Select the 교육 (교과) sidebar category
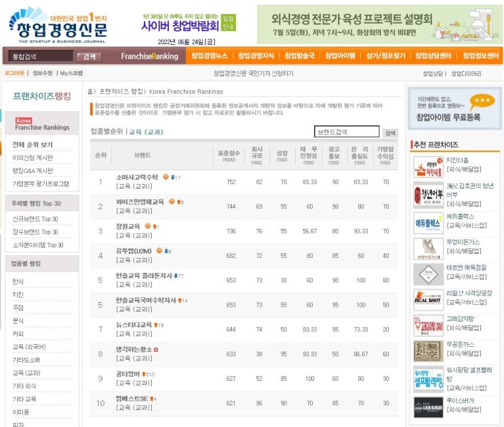504x427 pixels. coord(26,373)
